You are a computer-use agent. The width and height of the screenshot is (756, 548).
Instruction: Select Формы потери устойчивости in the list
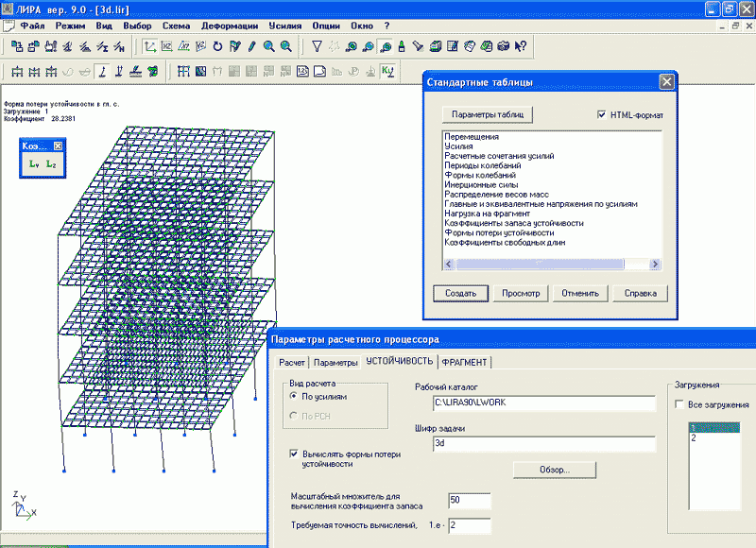(x=499, y=232)
